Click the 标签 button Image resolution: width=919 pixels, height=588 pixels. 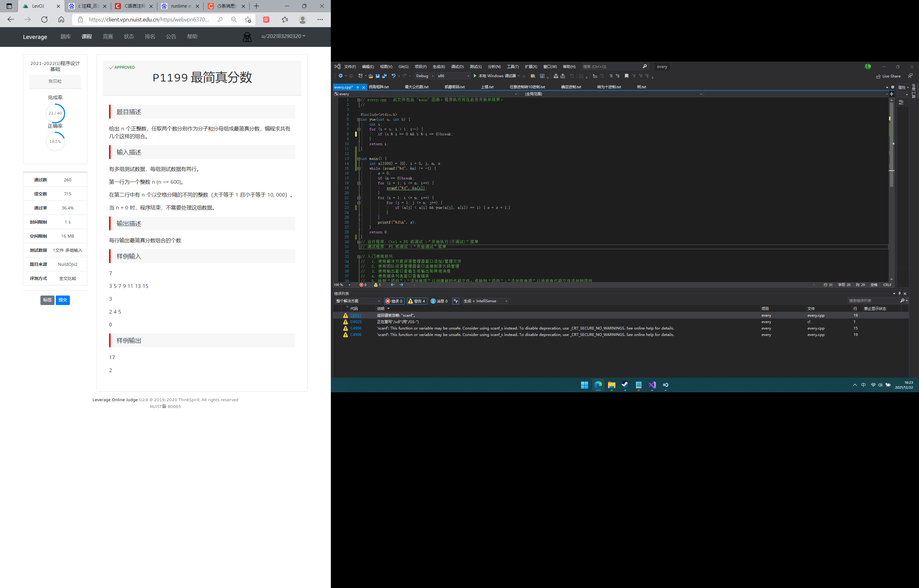47,300
